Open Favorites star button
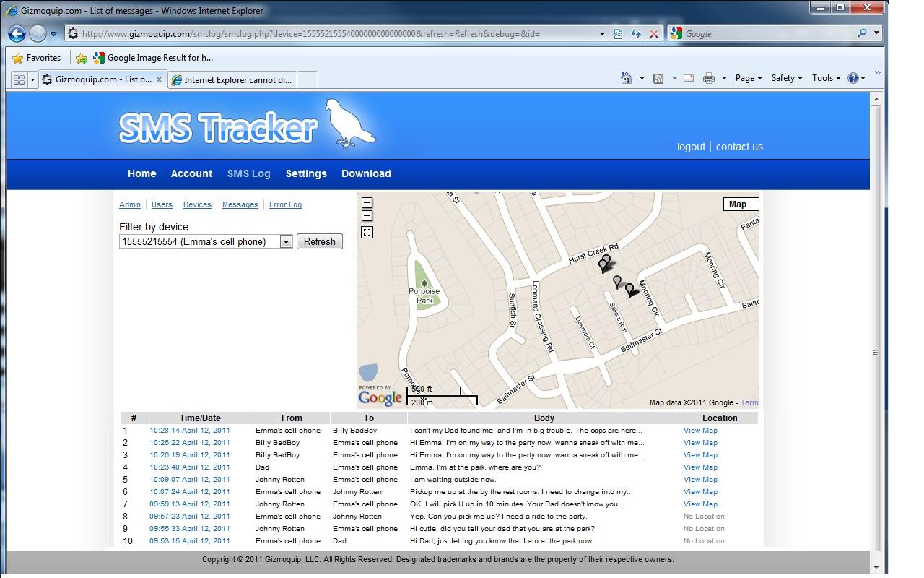Image resolution: width=924 pixels, height=578 pixels. click(37, 58)
